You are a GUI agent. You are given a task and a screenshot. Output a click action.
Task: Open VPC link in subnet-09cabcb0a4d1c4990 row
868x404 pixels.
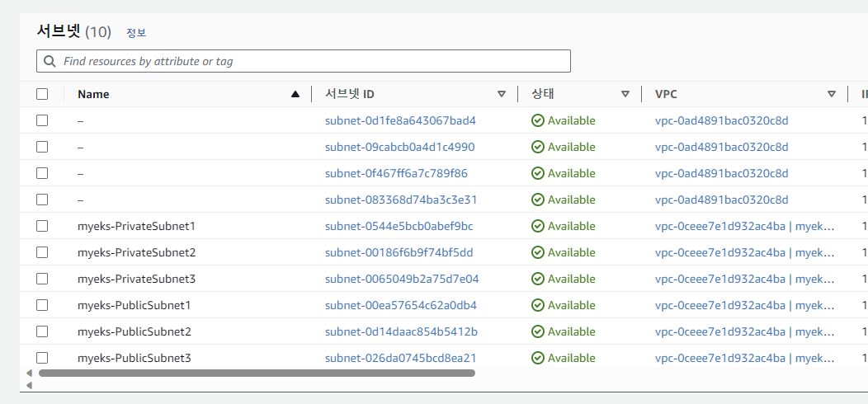coord(721,148)
